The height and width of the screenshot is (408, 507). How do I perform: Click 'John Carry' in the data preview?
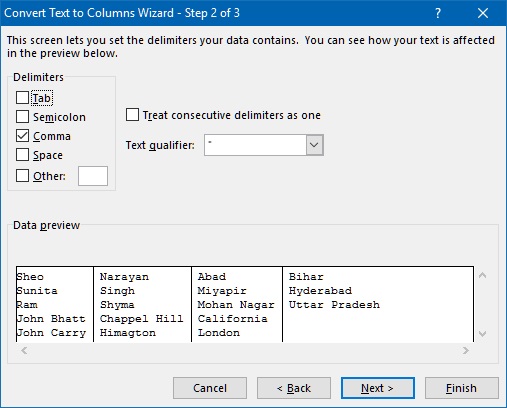pyautogui.click(x=51, y=333)
